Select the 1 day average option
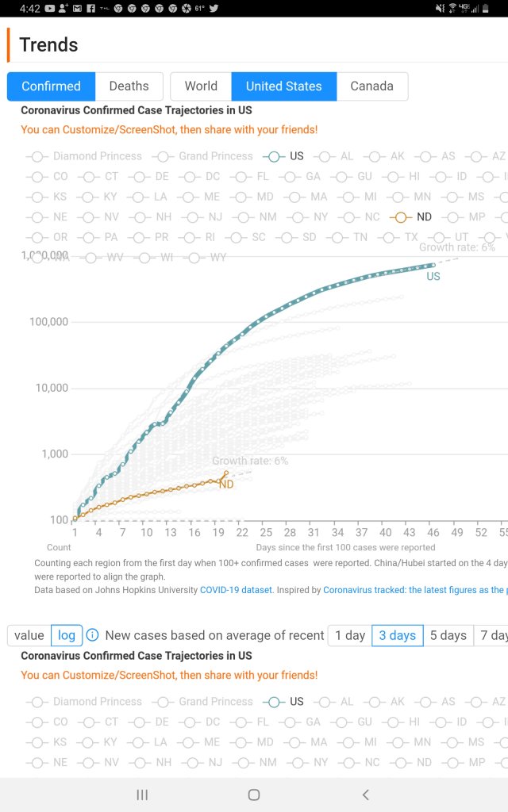This screenshot has height=812, width=508. (x=350, y=635)
